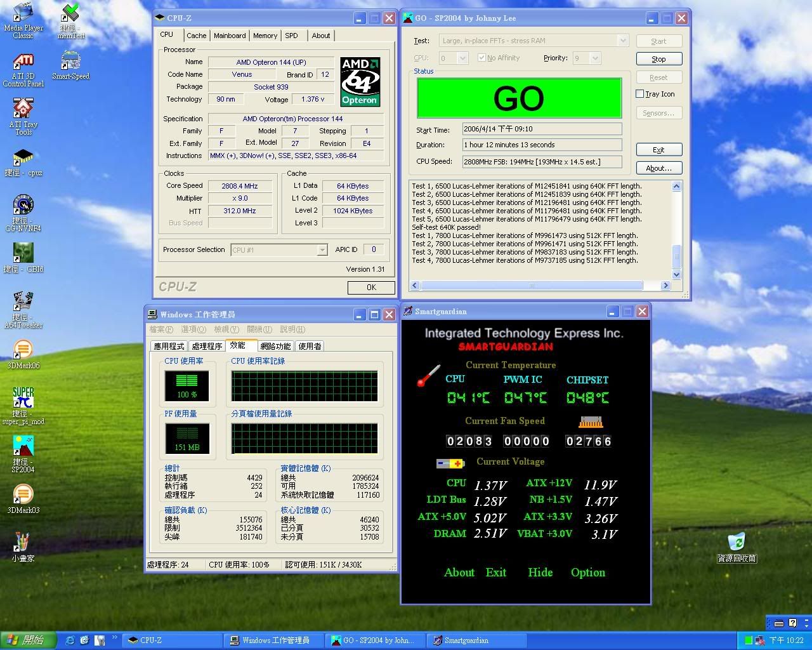Open the memTest shortcut icon
The height and width of the screenshot is (650, 812).
pos(70,13)
